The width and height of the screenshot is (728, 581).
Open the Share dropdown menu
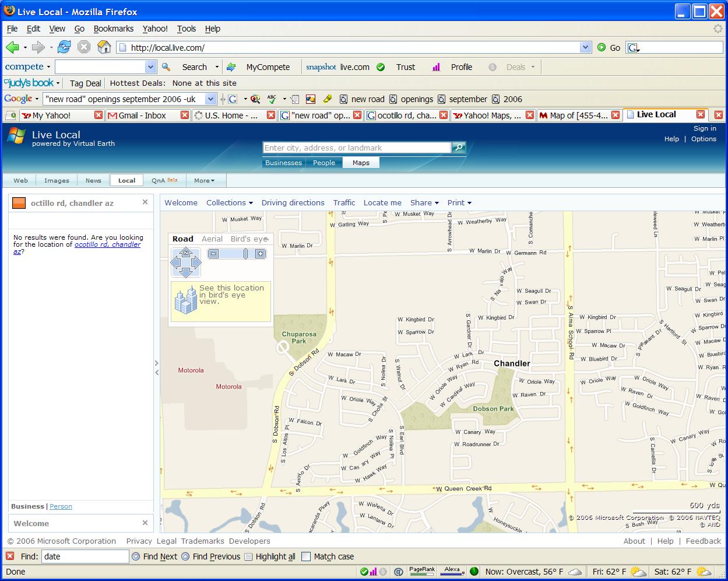[424, 202]
